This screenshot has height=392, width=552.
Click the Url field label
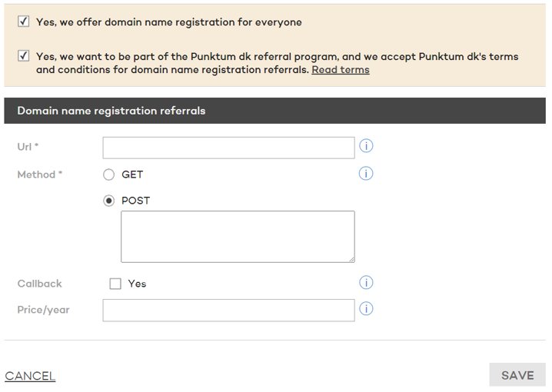pos(28,147)
